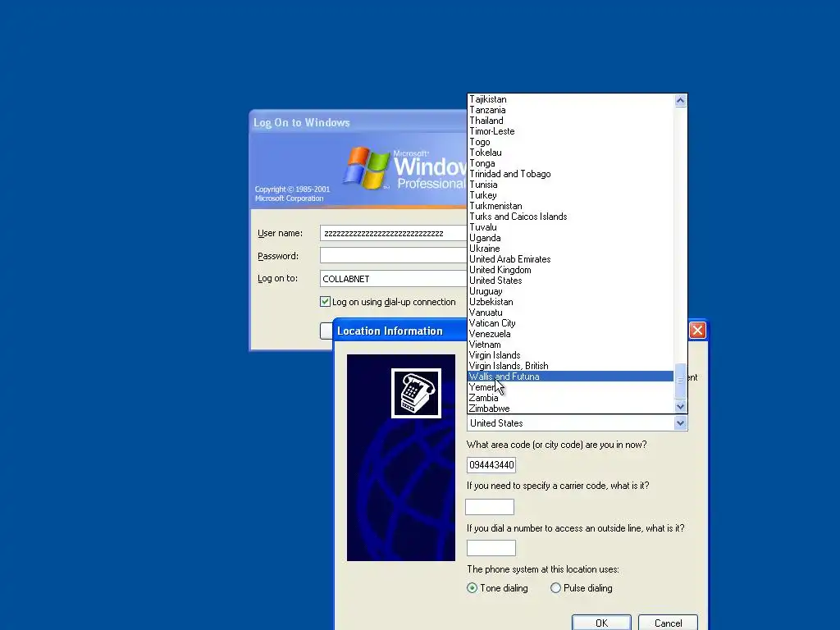Confirm with the OK button
Screen dimensions: 840x630
click(x=601, y=623)
